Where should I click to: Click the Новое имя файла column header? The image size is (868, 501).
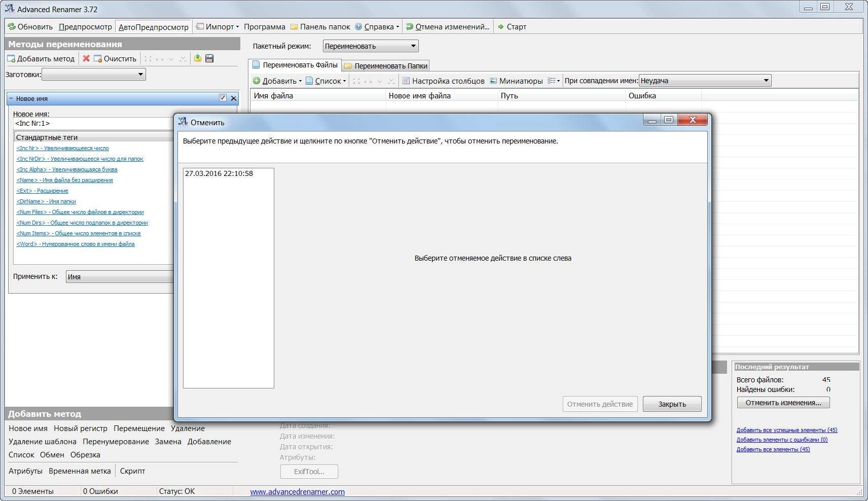click(x=442, y=95)
